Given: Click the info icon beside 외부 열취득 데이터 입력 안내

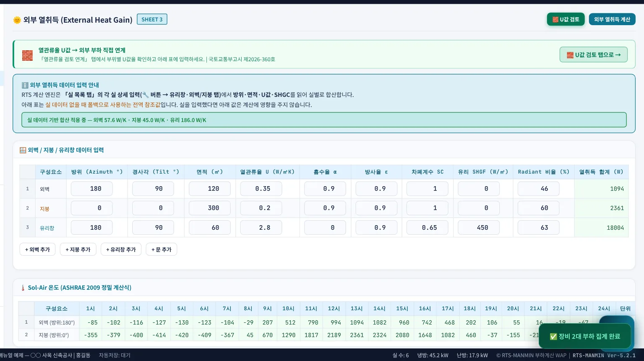Looking at the screenshot, I should [x=25, y=85].
